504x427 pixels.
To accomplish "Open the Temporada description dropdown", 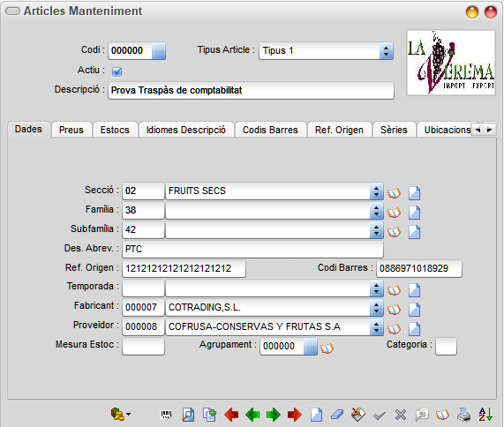I will (376, 288).
